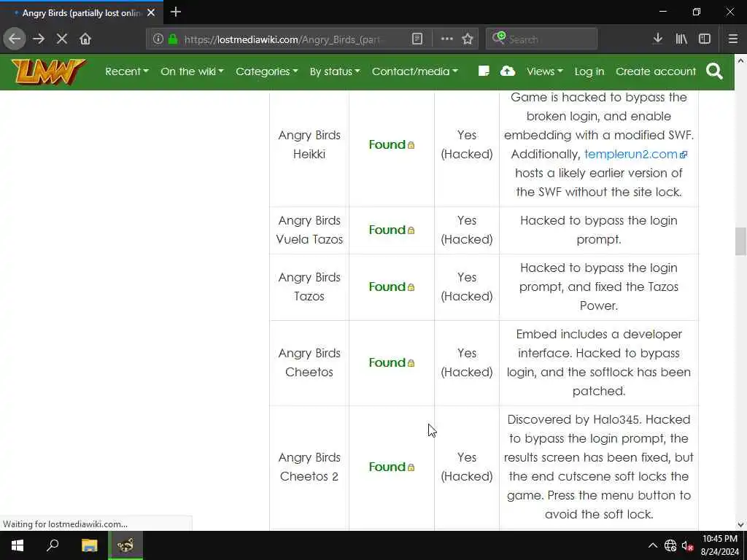The height and width of the screenshot is (560, 747).
Task: Open File Explorer from the taskbar
Action: [89, 545]
